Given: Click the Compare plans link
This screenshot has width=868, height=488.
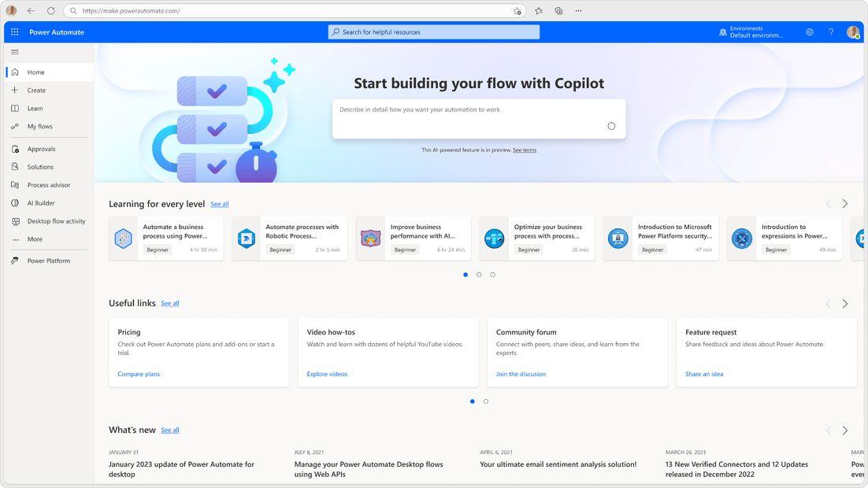Looking at the screenshot, I should (139, 374).
